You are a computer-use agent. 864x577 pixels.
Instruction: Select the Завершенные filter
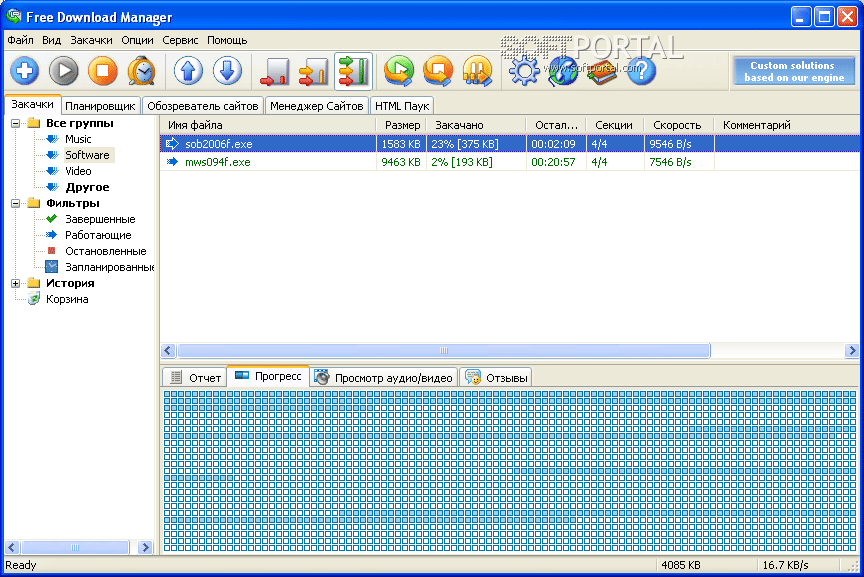coord(100,219)
